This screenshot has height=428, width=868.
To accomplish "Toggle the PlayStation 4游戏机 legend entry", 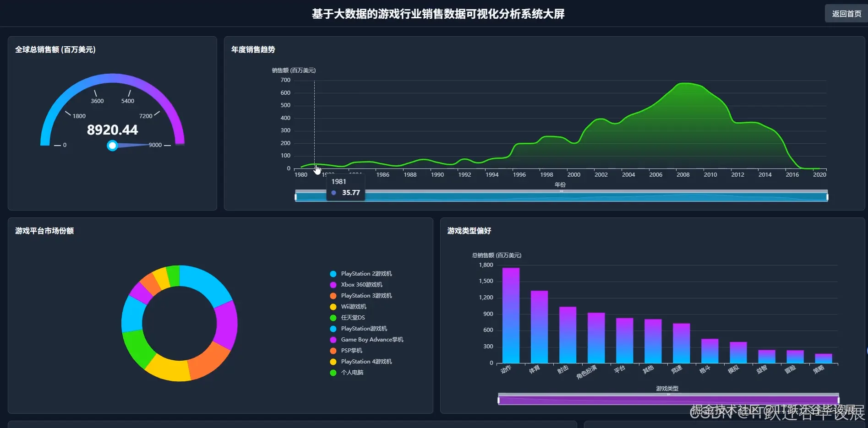I will [x=333, y=361].
